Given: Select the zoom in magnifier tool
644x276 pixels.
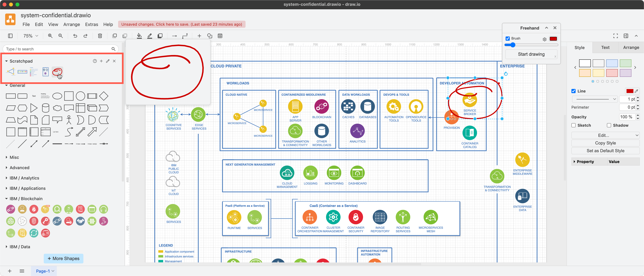Looking at the screenshot, I should pos(50,36).
